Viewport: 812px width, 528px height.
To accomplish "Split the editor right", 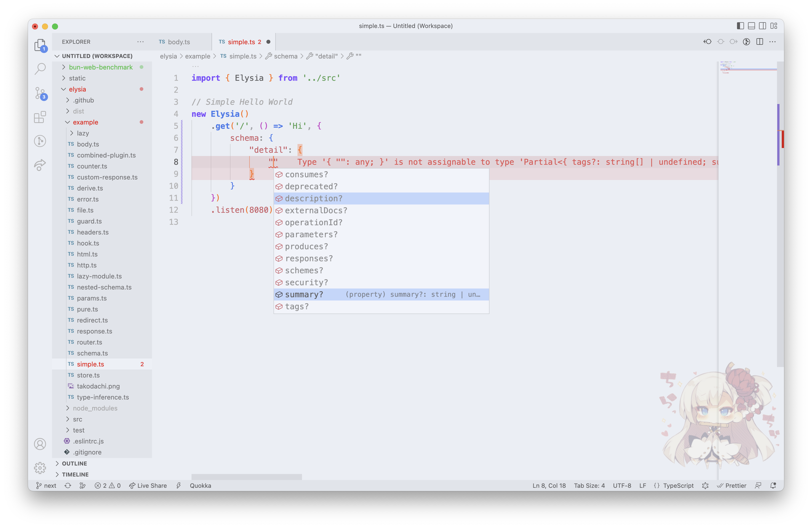I will pos(759,41).
